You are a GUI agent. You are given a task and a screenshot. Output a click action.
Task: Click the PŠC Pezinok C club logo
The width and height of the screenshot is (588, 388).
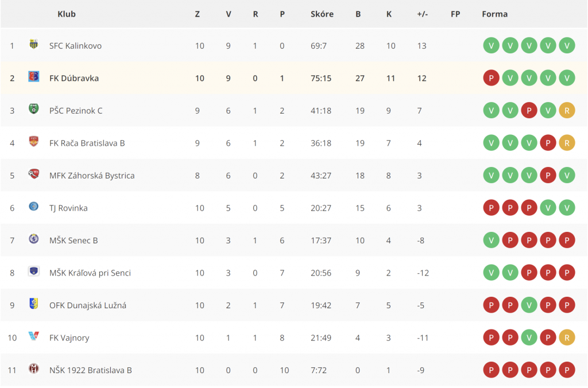click(34, 109)
